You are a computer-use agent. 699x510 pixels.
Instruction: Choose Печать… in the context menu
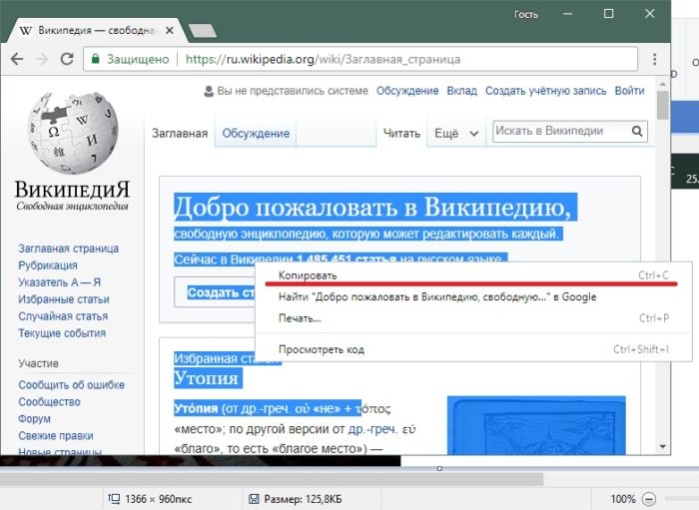473,318
